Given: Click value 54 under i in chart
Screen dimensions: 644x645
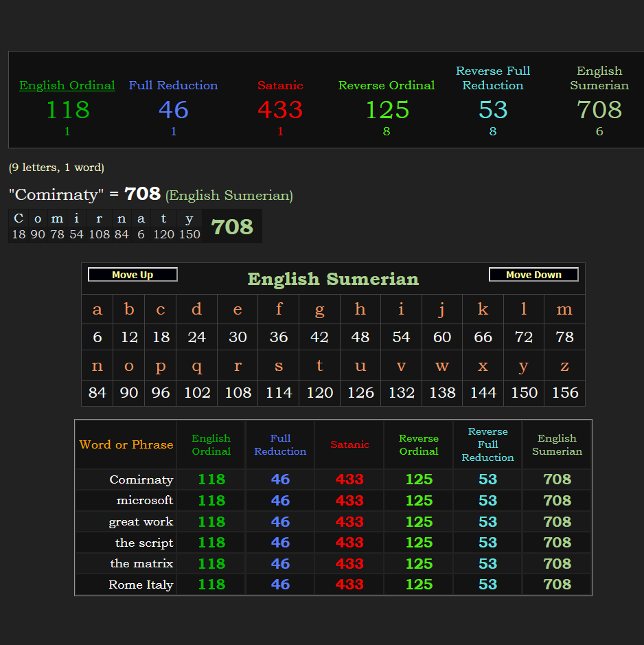Looking at the screenshot, I should click(401, 337).
